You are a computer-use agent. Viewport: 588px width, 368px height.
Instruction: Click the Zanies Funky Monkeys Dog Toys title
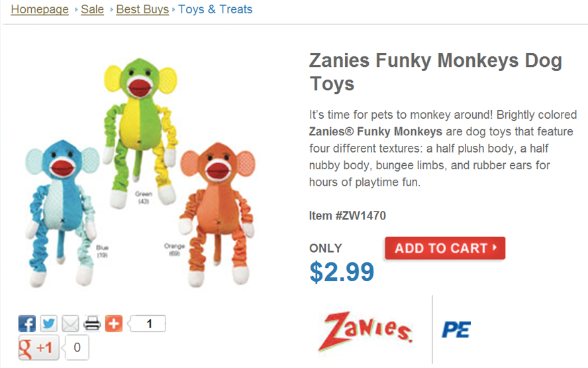[x=435, y=72]
